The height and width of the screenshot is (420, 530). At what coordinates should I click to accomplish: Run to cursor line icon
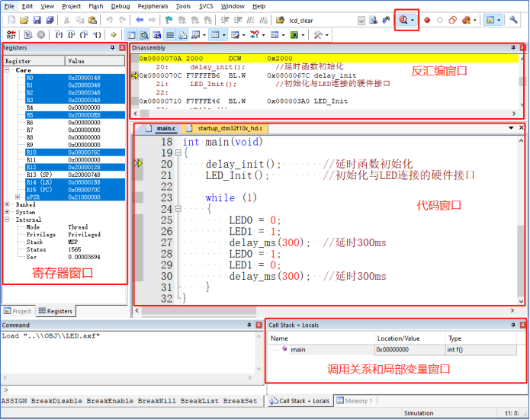pyautogui.click(x=98, y=35)
